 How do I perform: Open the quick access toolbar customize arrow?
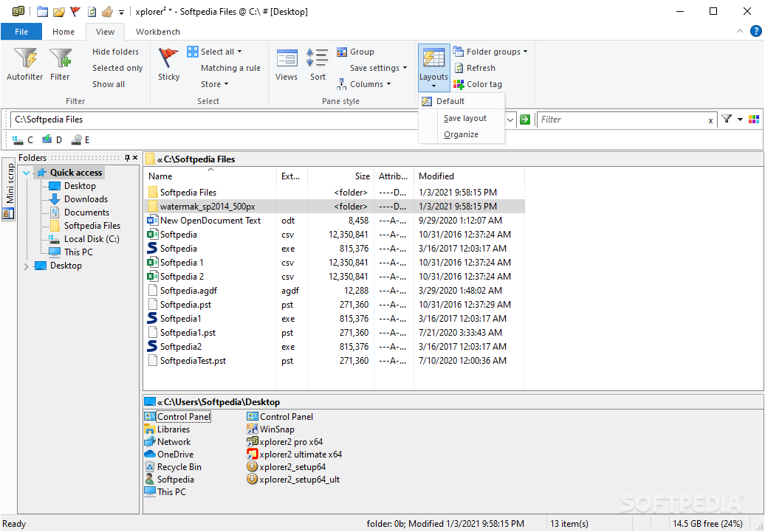click(122, 12)
